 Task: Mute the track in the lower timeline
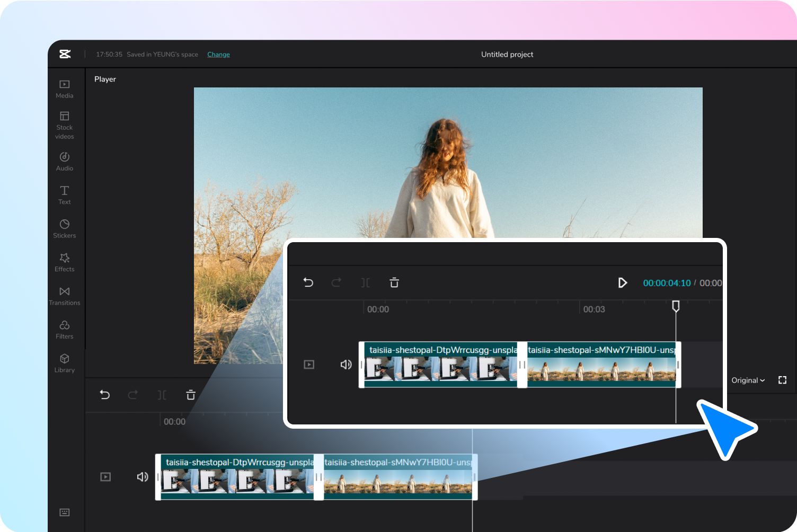[143, 477]
